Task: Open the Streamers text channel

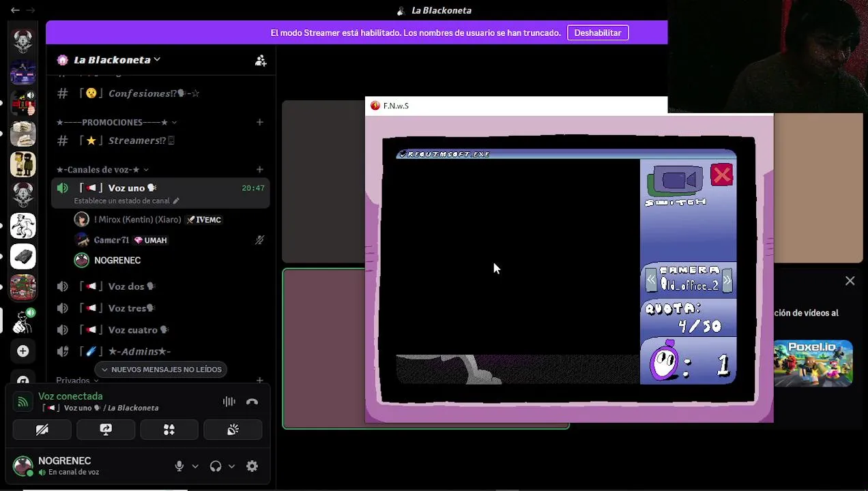Action: tap(160, 140)
